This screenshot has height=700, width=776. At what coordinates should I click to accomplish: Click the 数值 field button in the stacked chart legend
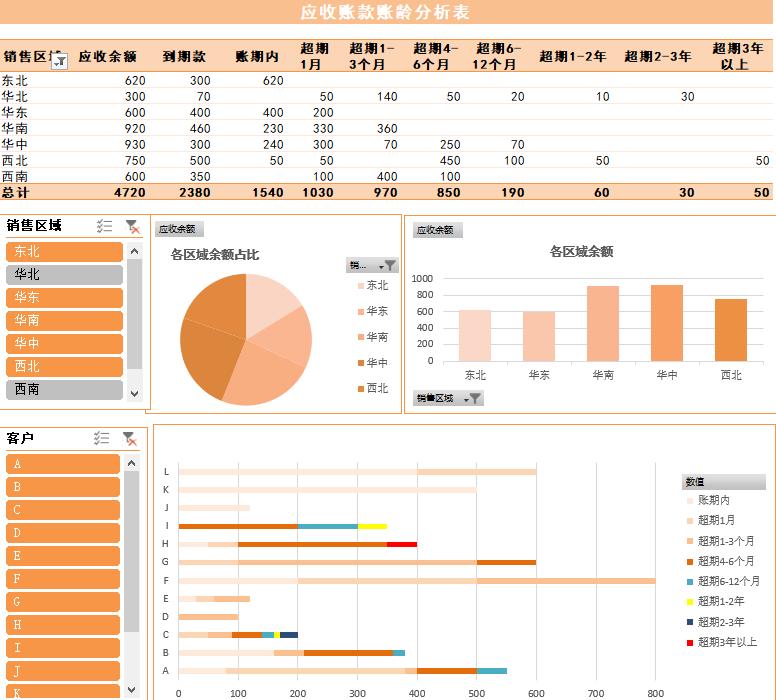point(724,482)
